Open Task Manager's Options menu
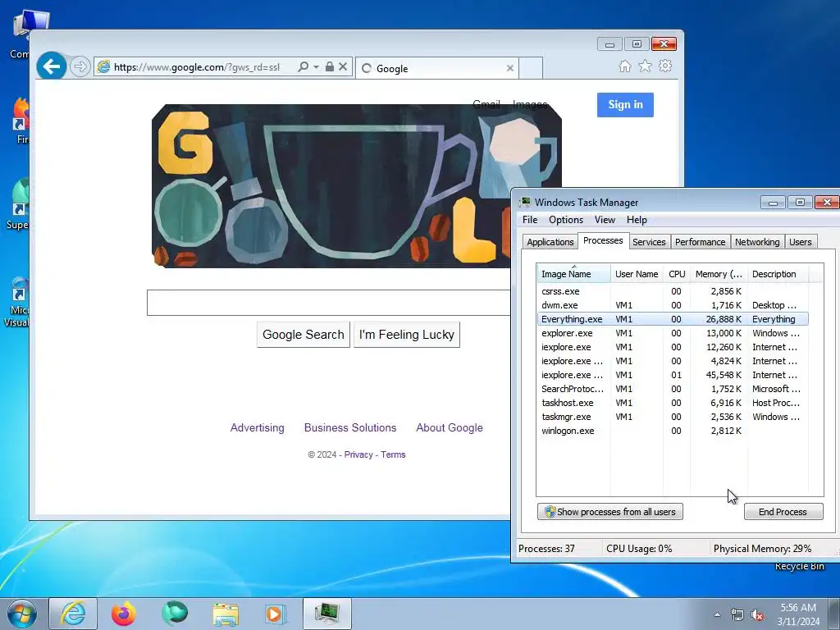Image resolution: width=840 pixels, height=630 pixels. 566,220
